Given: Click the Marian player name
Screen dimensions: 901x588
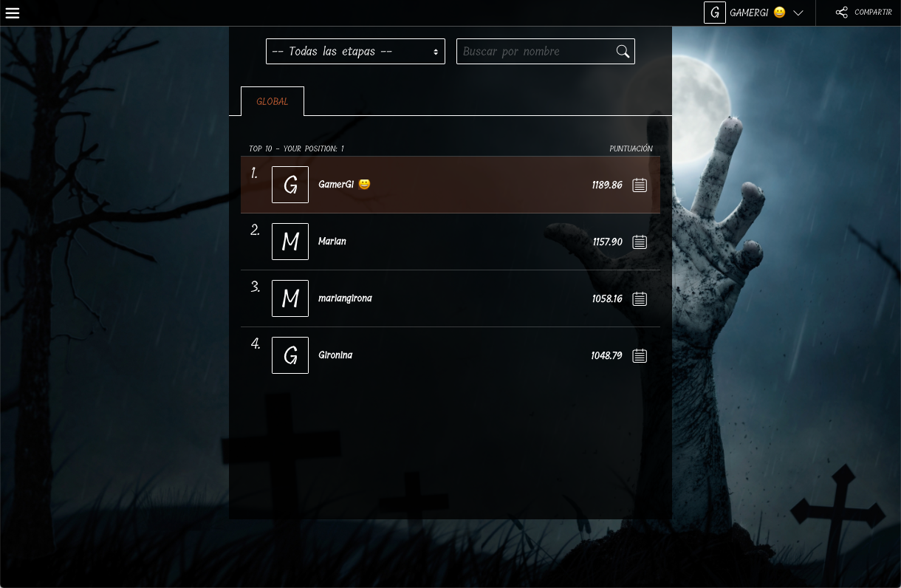Looking at the screenshot, I should pos(332,242).
